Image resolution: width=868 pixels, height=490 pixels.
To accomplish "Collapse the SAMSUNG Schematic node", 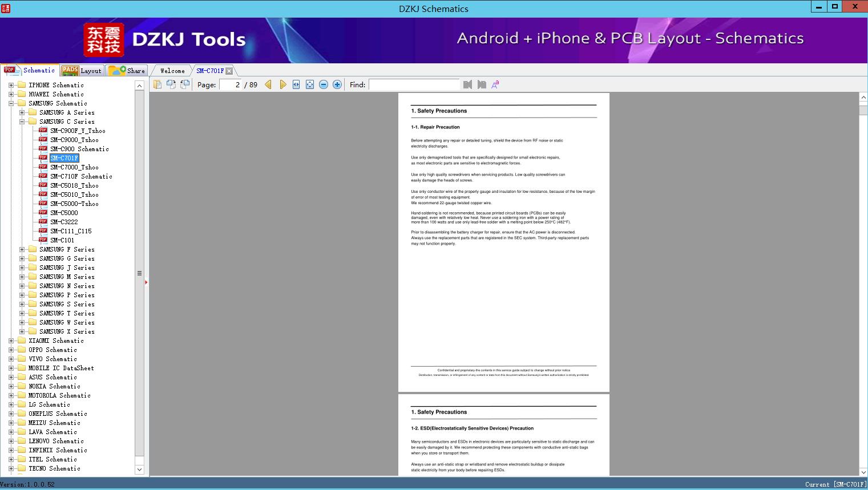I will [x=11, y=103].
